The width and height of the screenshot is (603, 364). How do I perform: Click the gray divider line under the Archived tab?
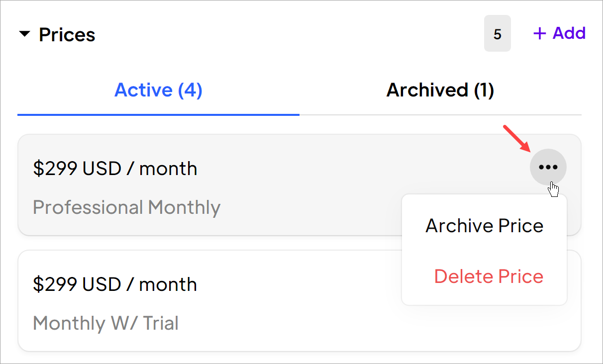(x=440, y=115)
